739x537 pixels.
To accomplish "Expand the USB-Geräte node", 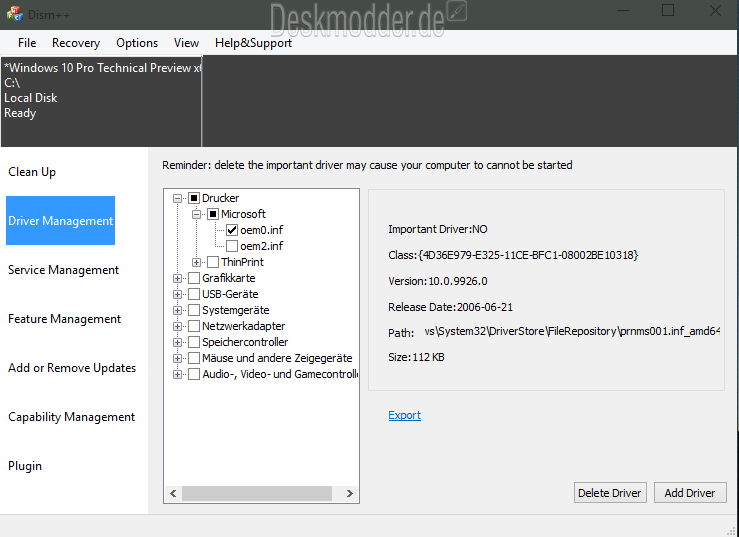I will pos(177,295).
